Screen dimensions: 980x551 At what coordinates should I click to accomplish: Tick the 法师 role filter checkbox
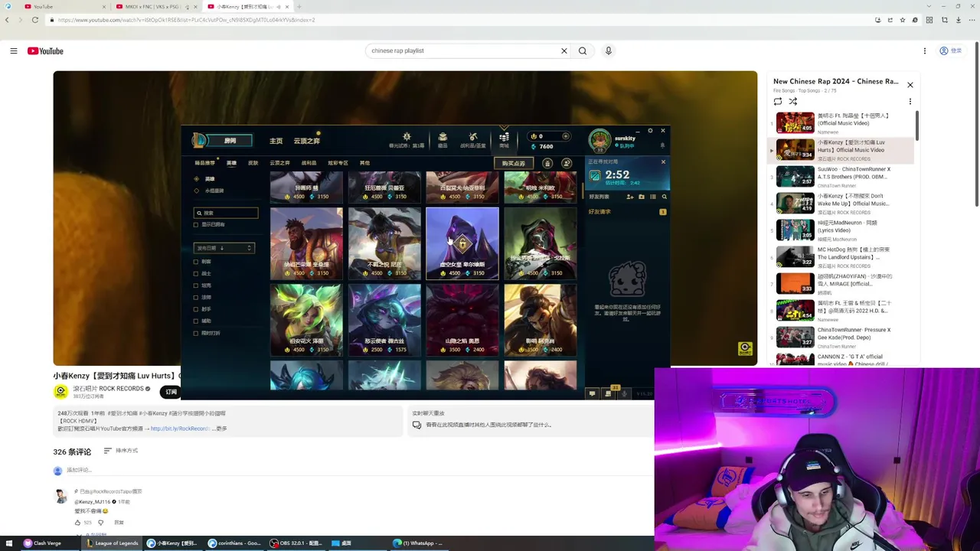click(196, 297)
